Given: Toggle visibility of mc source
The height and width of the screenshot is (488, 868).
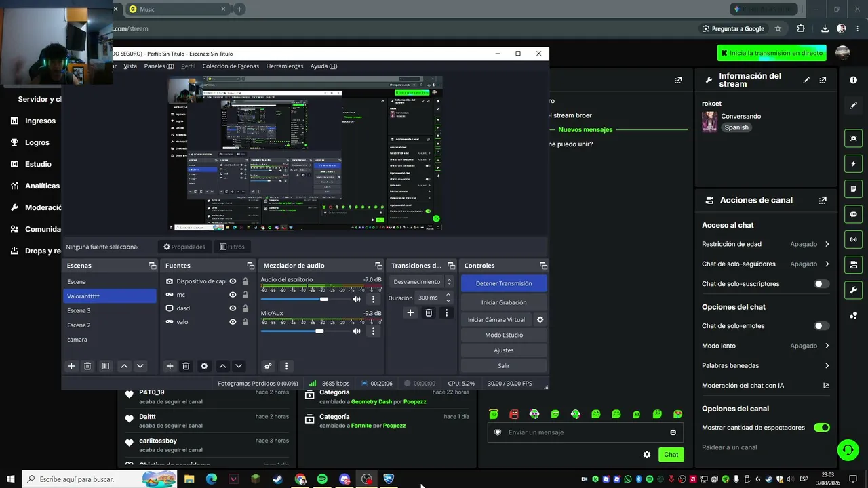Looking at the screenshot, I should tap(233, 295).
